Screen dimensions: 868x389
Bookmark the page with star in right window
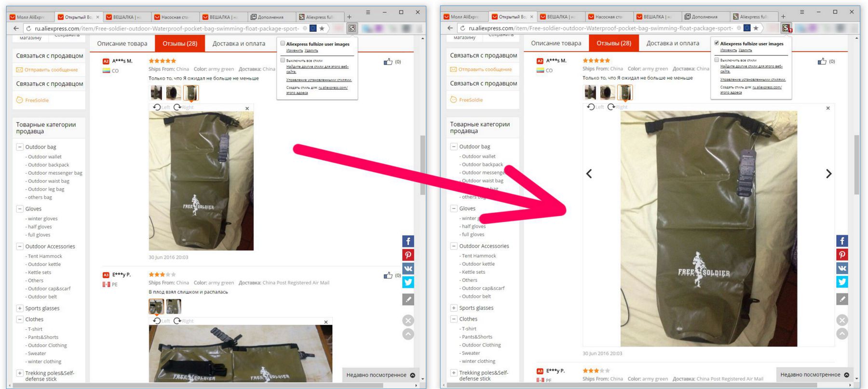coord(756,28)
